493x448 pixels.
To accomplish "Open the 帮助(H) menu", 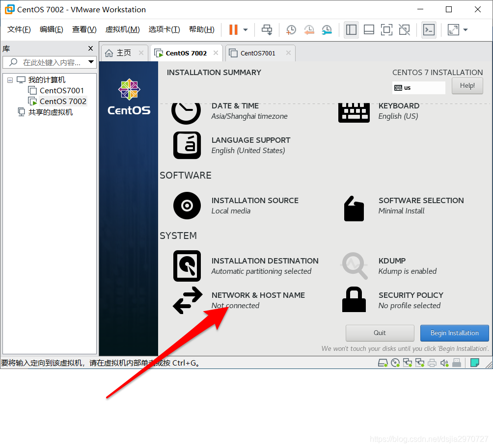I will pos(201,29).
